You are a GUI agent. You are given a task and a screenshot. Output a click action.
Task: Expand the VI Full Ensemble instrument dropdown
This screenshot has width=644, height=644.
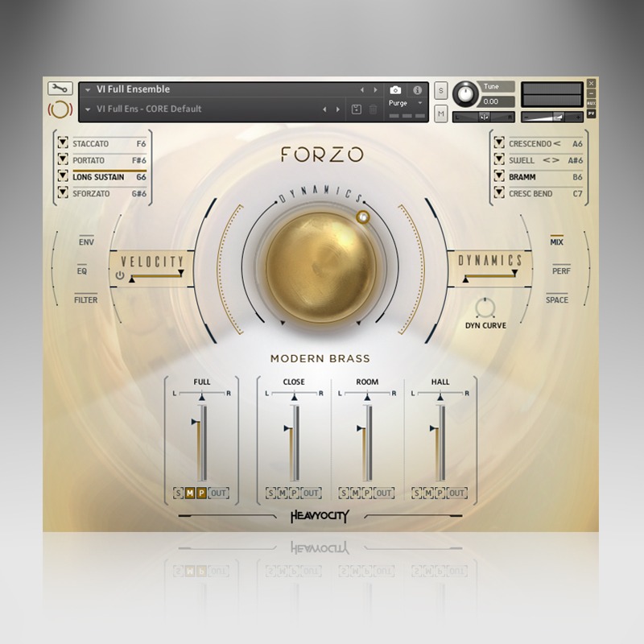pyautogui.click(x=87, y=90)
